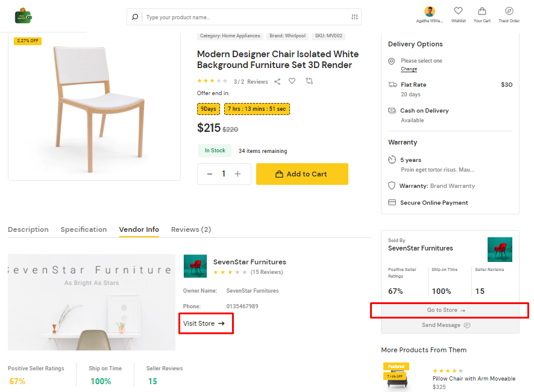The width and height of the screenshot is (534, 392).
Task: Click the search filter sliders icon
Action: point(354,17)
